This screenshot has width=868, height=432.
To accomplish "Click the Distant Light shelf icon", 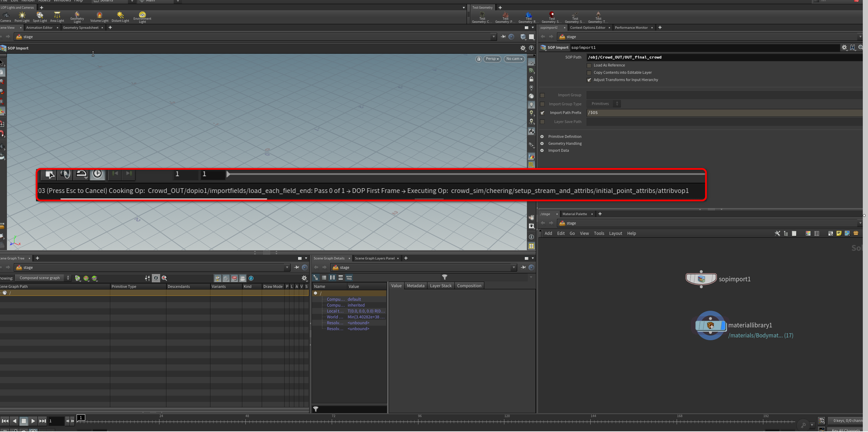I will pyautogui.click(x=120, y=16).
